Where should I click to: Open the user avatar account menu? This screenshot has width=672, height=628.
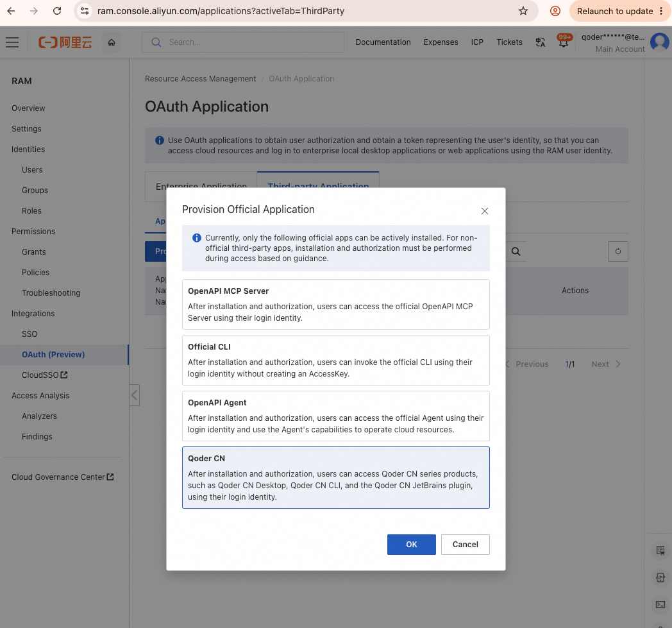point(660,42)
